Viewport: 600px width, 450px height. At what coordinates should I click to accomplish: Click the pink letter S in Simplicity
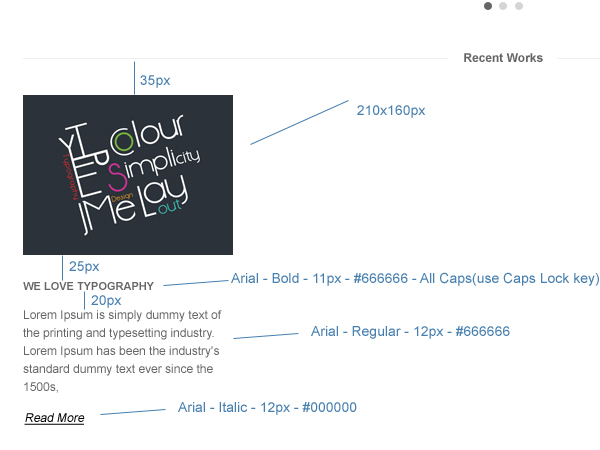click(117, 177)
